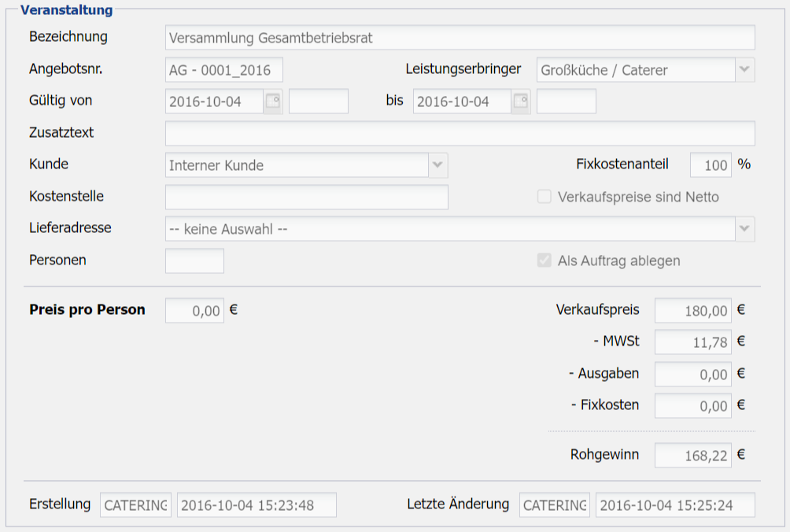Screen dimensions: 790x532
Task: Open the Gültig von calendar picker
Action: click(x=273, y=102)
